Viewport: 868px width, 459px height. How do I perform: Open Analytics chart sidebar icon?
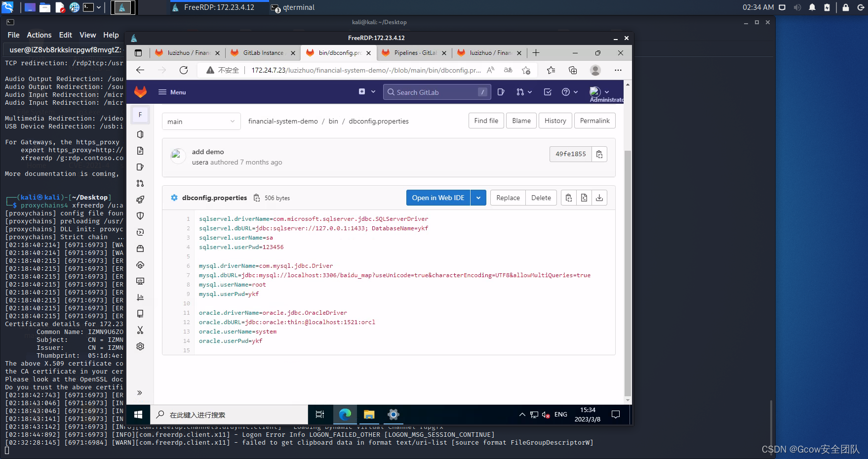click(140, 297)
